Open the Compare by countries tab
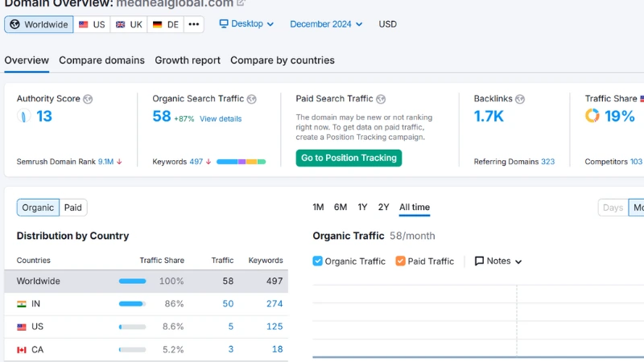The height and width of the screenshot is (362, 644). click(283, 60)
